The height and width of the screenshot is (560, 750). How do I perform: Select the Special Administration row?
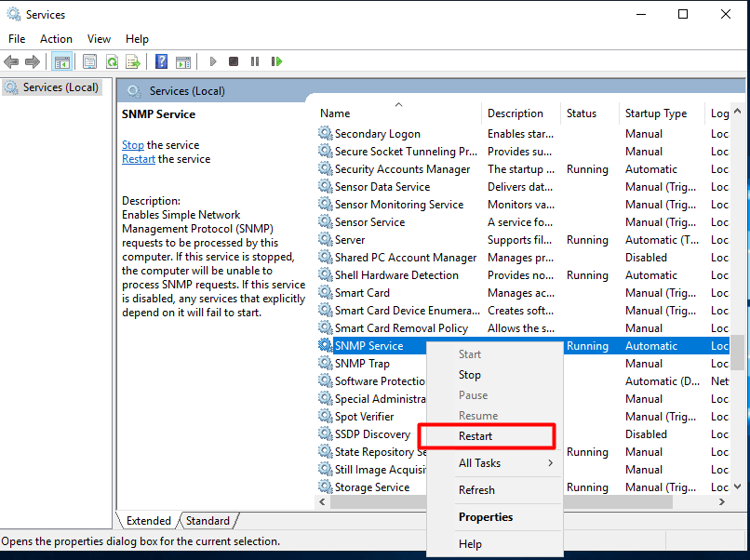click(x=371, y=399)
